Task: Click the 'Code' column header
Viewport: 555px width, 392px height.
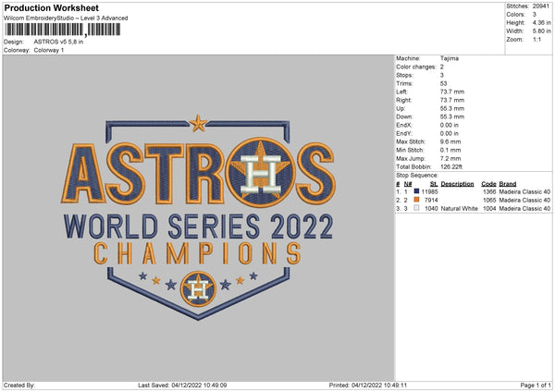Action: click(x=488, y=184)
